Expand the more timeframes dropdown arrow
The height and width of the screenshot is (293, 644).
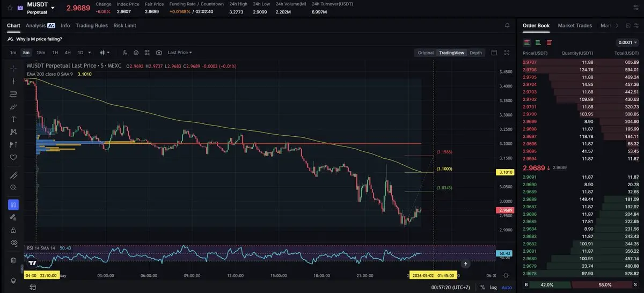pos(89,53)
